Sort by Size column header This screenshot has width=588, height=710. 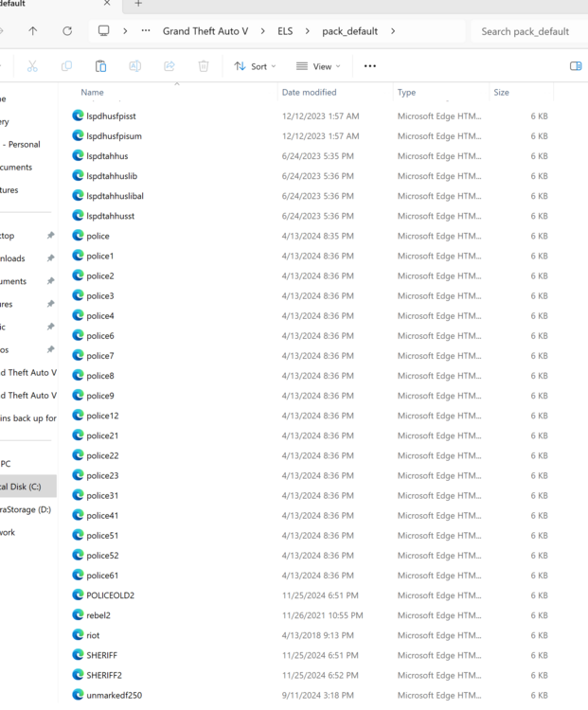[501, 93]
